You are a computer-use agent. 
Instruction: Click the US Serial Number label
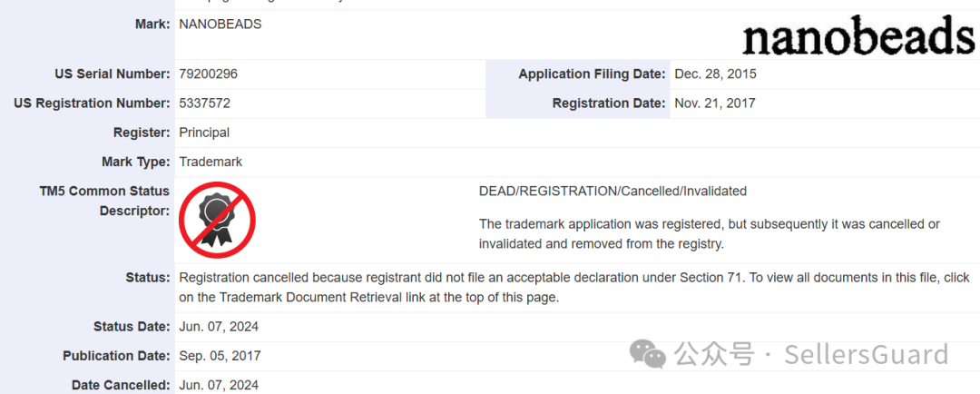click(113, 74)
